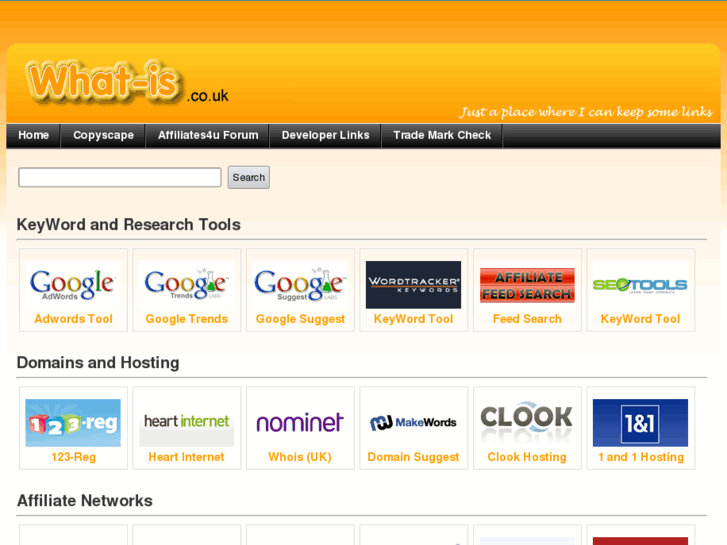Follow the Whois (UK) text link
The width and height of the screenshot is (727, 545).
point(300,457)
